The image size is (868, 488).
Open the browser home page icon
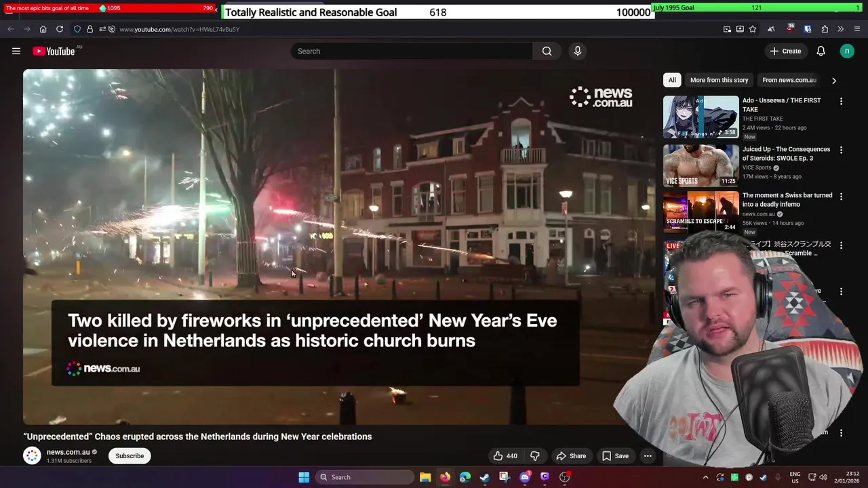coord(43,29)
